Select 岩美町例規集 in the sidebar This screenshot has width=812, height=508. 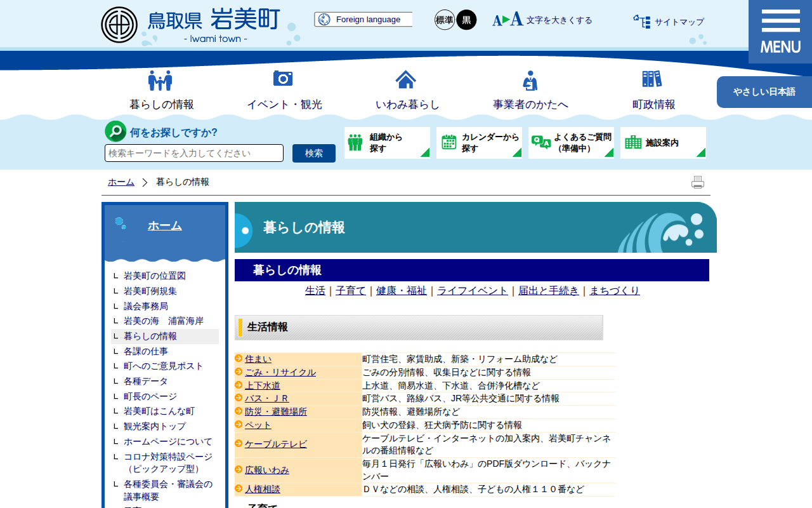(150, 291)
